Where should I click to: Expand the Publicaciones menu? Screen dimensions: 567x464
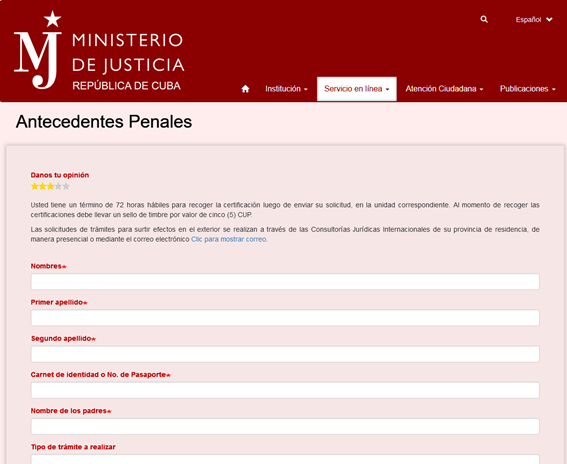pos(528,89)
